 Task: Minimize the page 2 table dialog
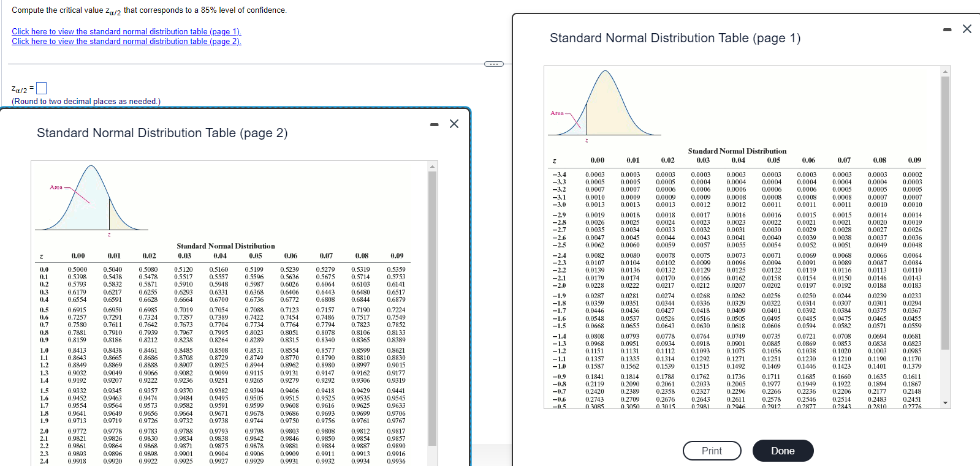[435, 125]
